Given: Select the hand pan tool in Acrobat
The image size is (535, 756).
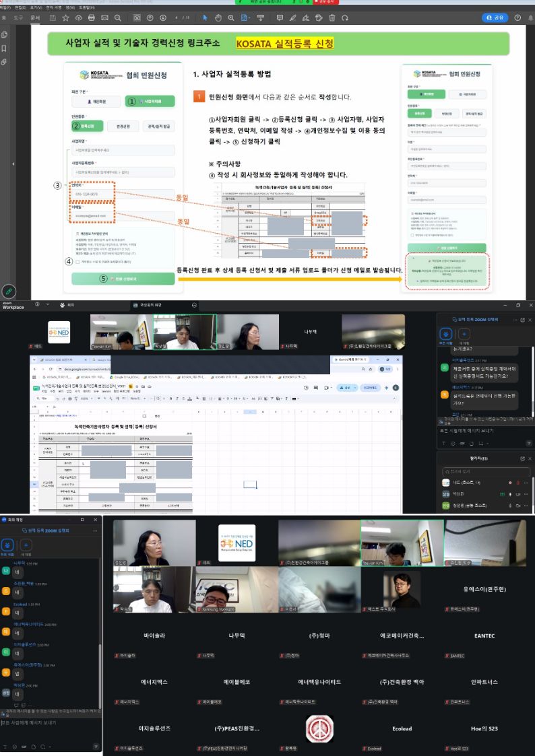Looking at the screenshot, I should 218,18.
